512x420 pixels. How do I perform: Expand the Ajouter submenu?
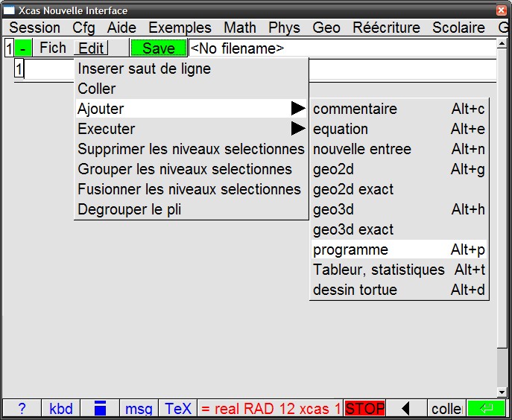191,109
